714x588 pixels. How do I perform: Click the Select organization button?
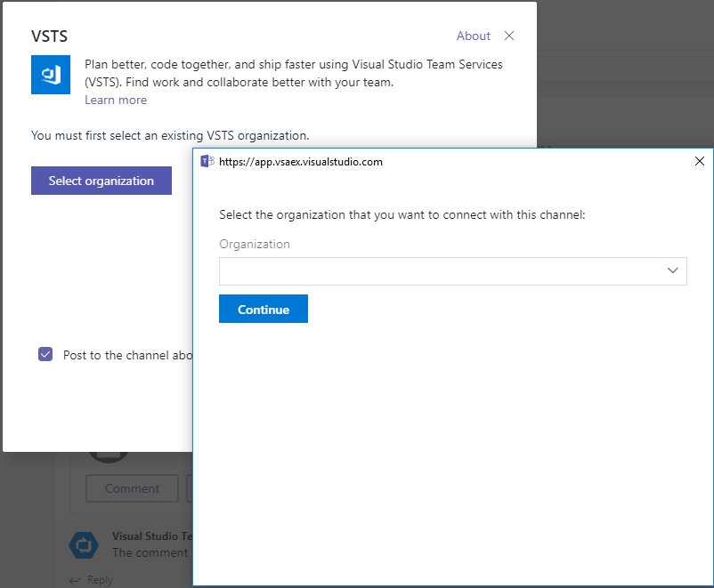[x=101, y=181]
